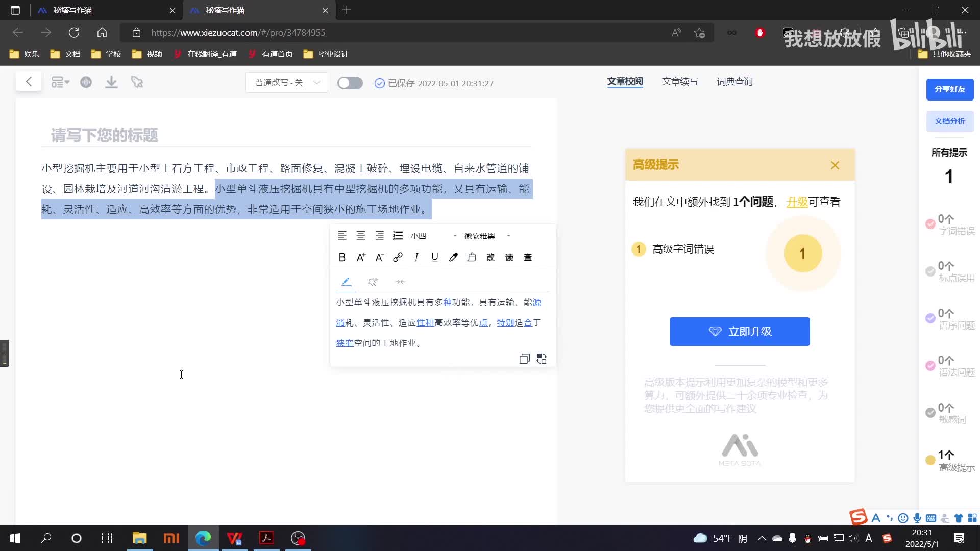Apply underline formatting to selection

434,258
